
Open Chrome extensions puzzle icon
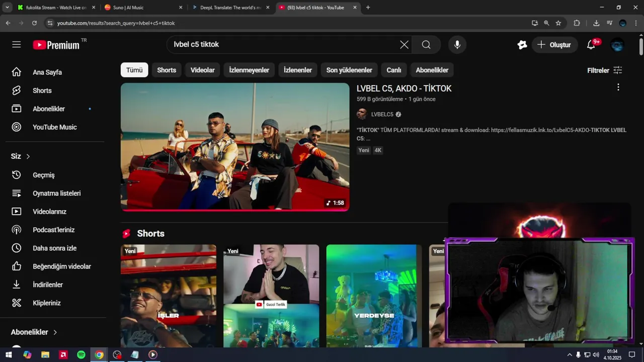[577, 23]
